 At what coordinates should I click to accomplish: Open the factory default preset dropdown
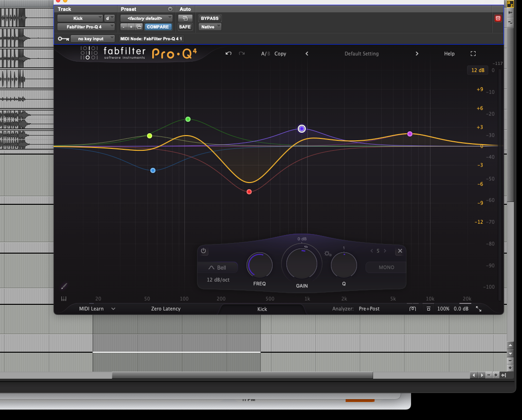tap(147, 18)
